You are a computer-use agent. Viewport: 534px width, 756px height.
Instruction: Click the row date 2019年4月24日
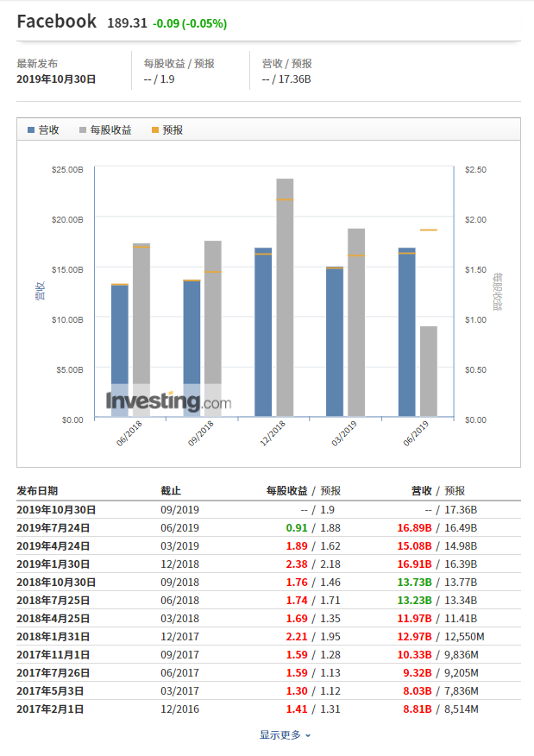53,545
